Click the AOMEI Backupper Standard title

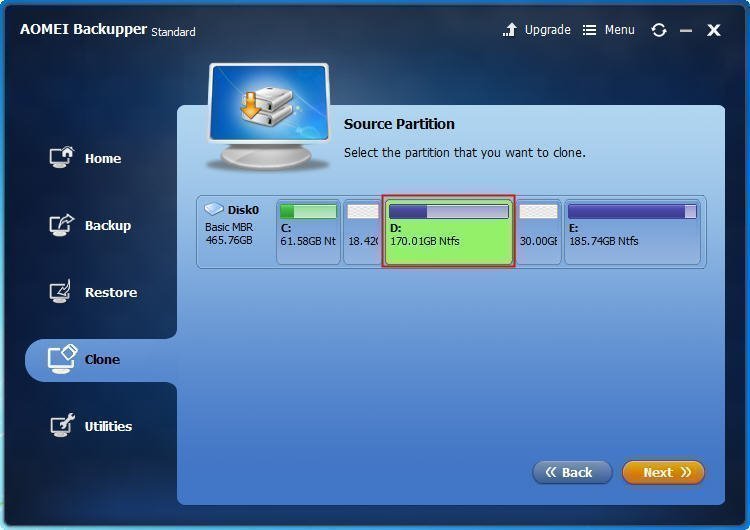pos(108,30)
